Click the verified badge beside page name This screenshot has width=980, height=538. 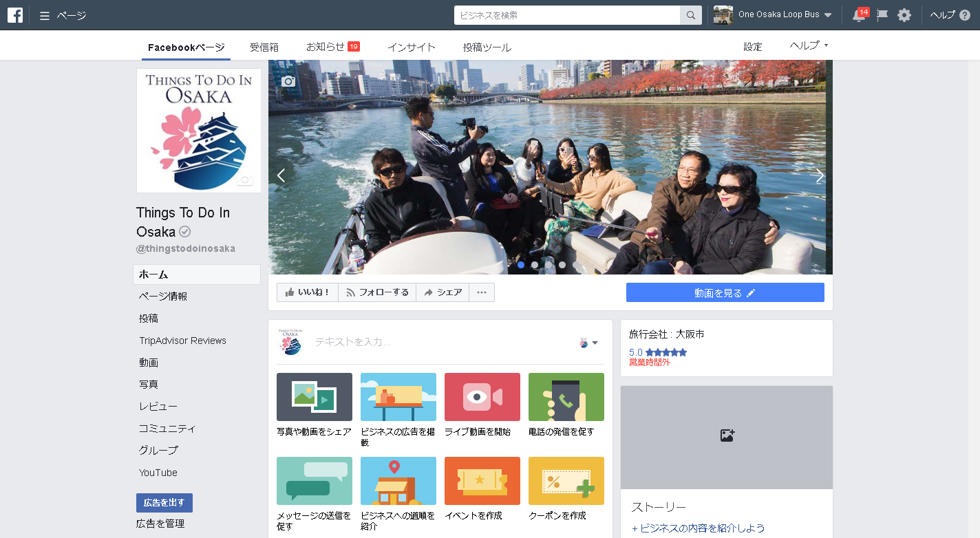coord(184,232)
